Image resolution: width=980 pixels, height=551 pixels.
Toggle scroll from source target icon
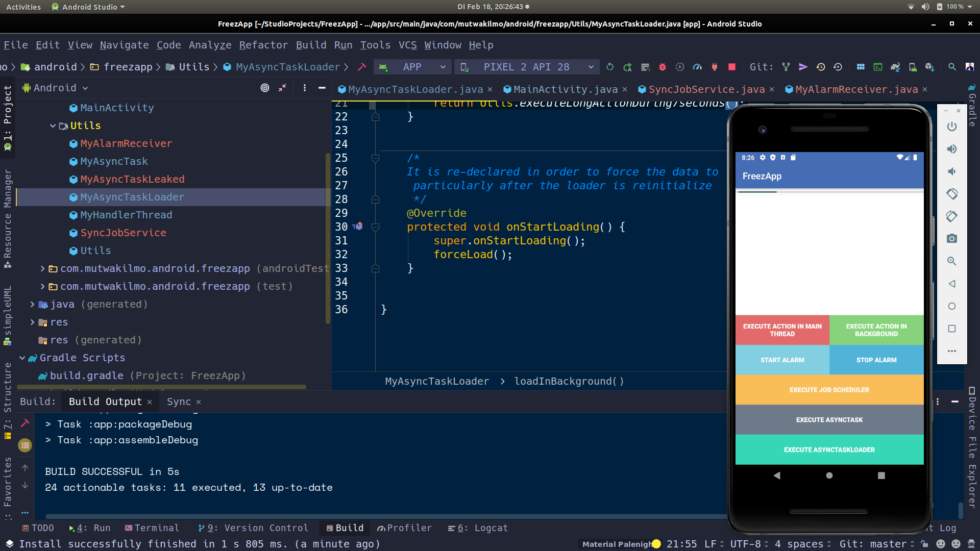(x=264, y=88)
